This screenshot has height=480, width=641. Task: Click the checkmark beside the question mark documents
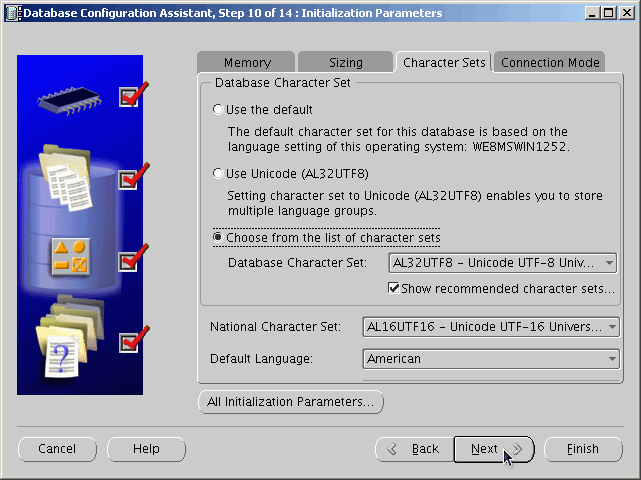coord(133,341)
